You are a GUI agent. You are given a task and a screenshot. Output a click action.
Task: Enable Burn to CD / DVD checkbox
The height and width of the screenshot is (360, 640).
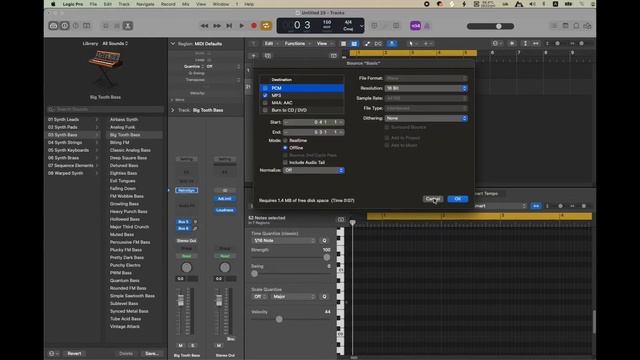click(x=265, y=110)
